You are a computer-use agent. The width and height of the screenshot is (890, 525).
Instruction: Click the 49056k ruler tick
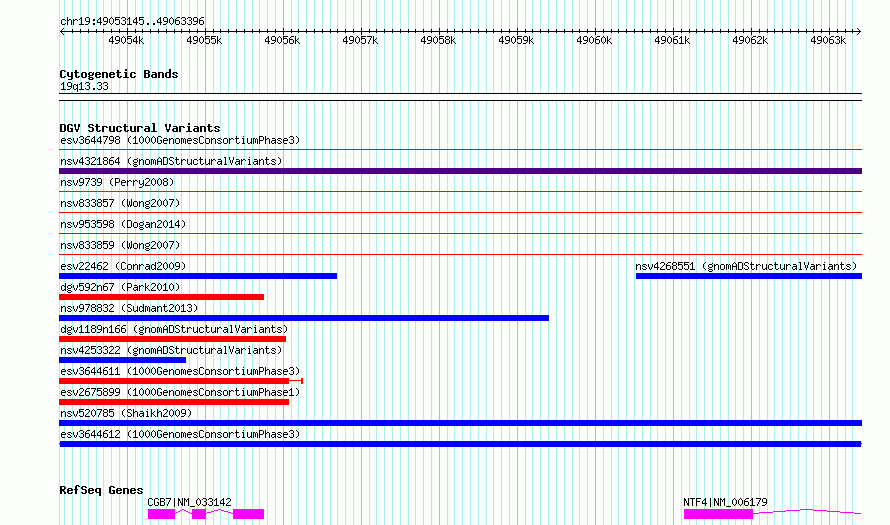(x=282, y=40)
